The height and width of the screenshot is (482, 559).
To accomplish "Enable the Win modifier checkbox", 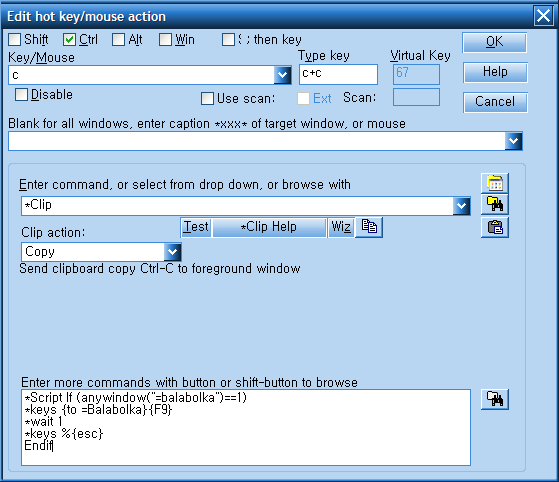I will (x=165, y=39).
